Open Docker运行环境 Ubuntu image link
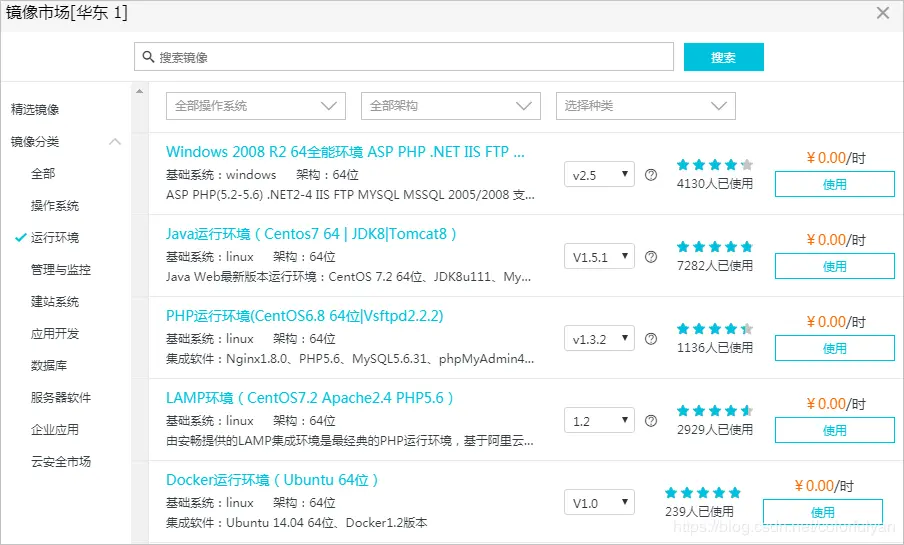Image resolution: width=904 pixels, height=545 pixels. pyautogui.click(x=272, y=480)
